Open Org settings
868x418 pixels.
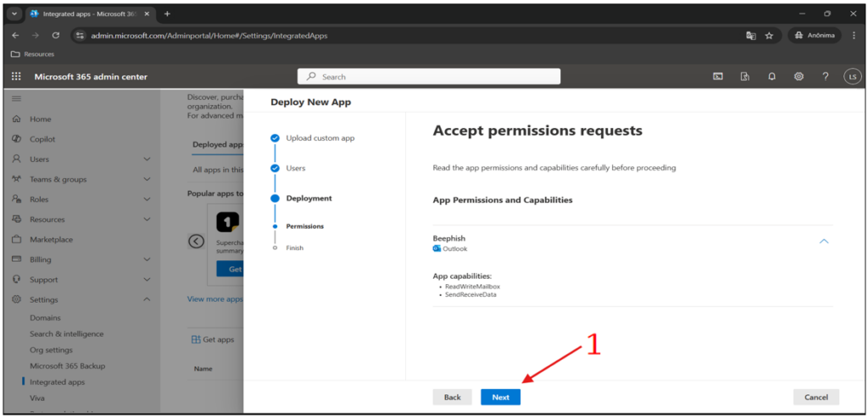51,350
